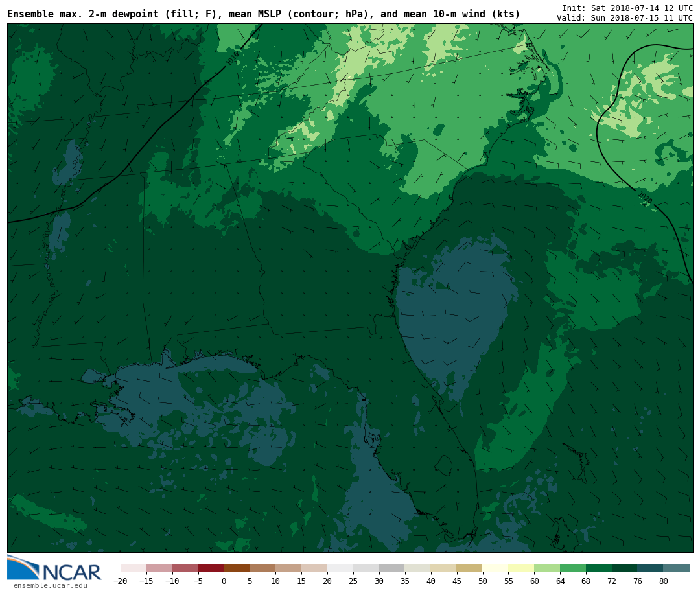This screenshot has width=700, height=593.
Task: Select the Valid time Sun 2018-07-15 11 UTC
Action: tap(624, 18)
